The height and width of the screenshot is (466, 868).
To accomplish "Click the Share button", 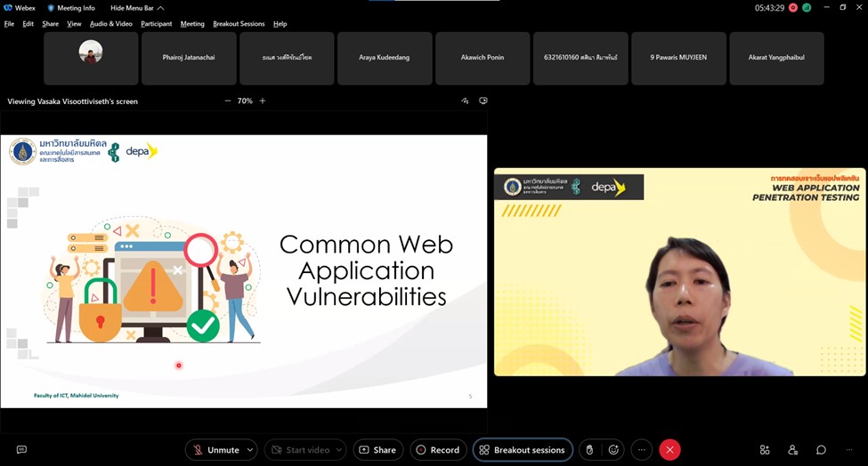I will point(377,450).
